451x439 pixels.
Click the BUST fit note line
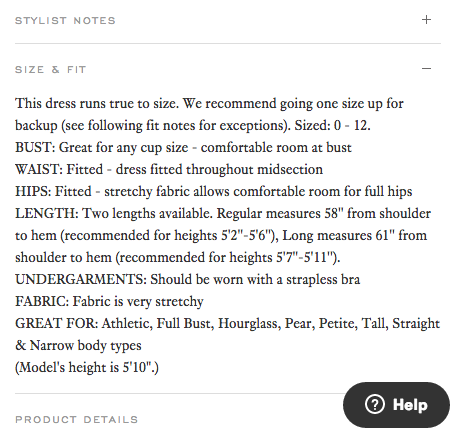point(183,148)
